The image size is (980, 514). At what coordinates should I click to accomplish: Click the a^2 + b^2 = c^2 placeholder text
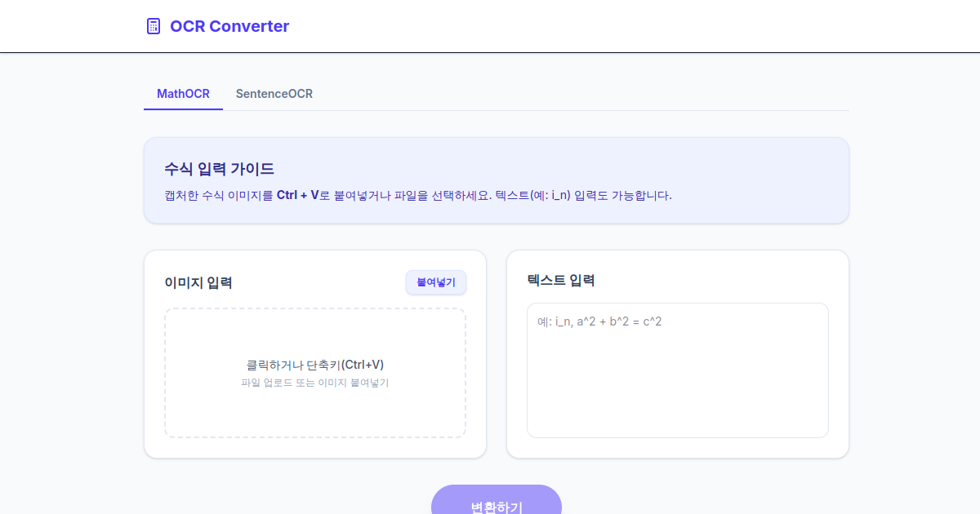619,321
